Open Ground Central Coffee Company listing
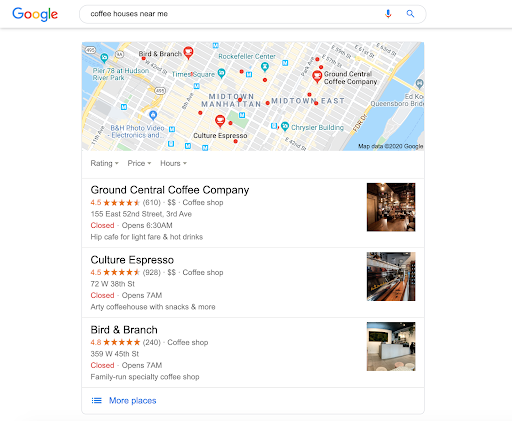This screenshot has width=512, height=421. coord(170,190)
